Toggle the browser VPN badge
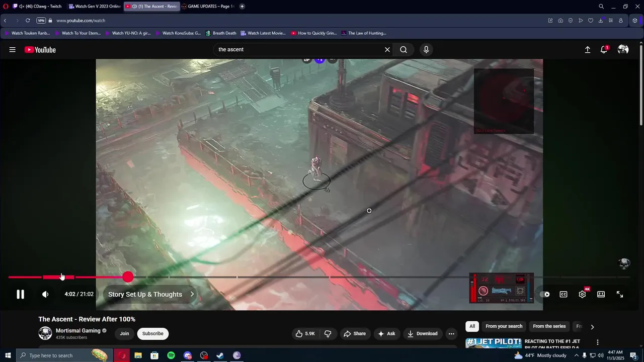The width and height of the screenshot is (644, 362). 41,21
